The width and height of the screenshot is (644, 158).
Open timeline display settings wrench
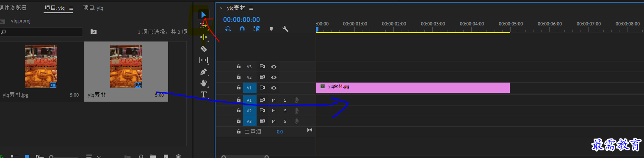pos(285,29)
